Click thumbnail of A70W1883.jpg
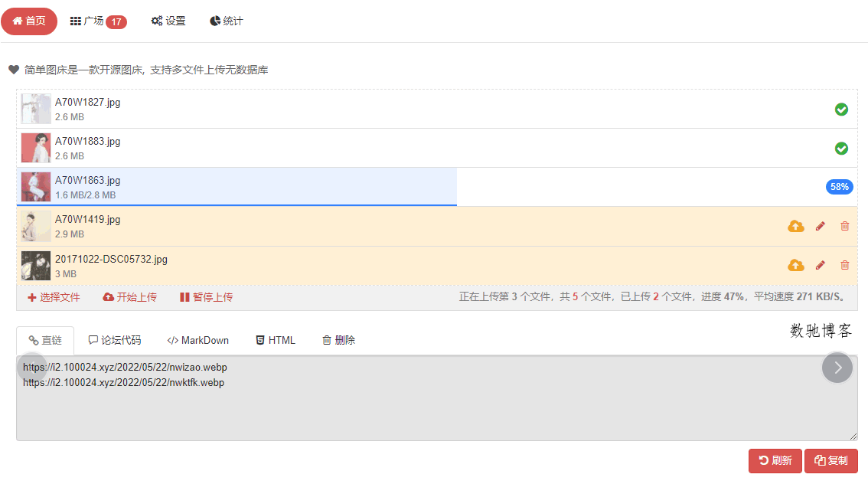This screenshot has width=868, height=484. click(x=36, y=148)
